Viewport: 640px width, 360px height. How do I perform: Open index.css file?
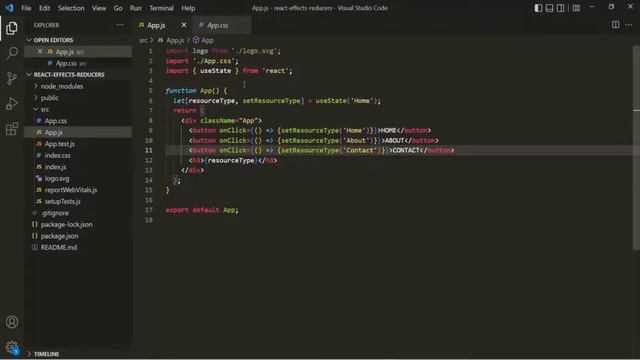(58, 155)
